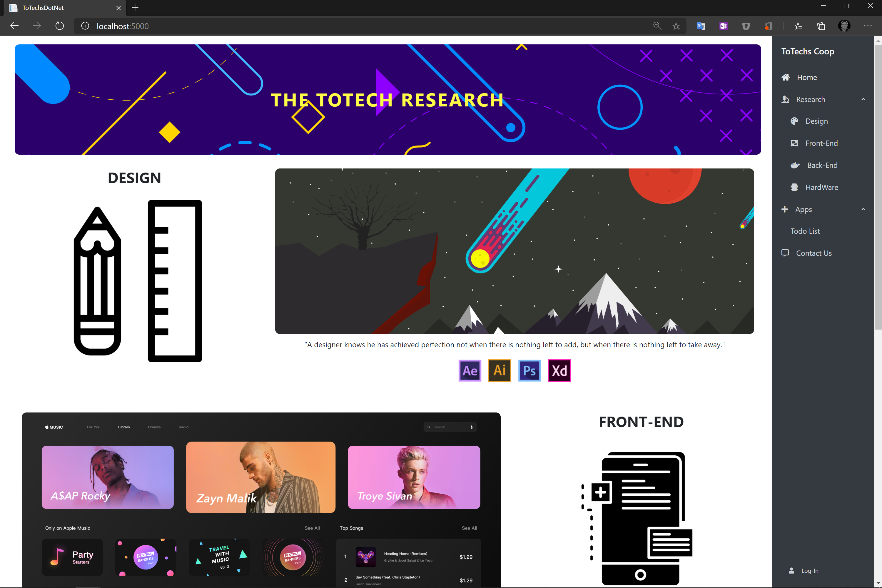Viewport: 882px width, 588px height.
Task: Click the Design palette icon in sidebar
Action: point(794,121)
